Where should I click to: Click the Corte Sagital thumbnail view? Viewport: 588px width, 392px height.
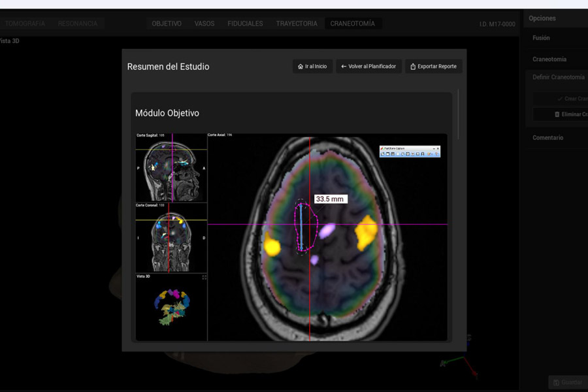(171, 169)
